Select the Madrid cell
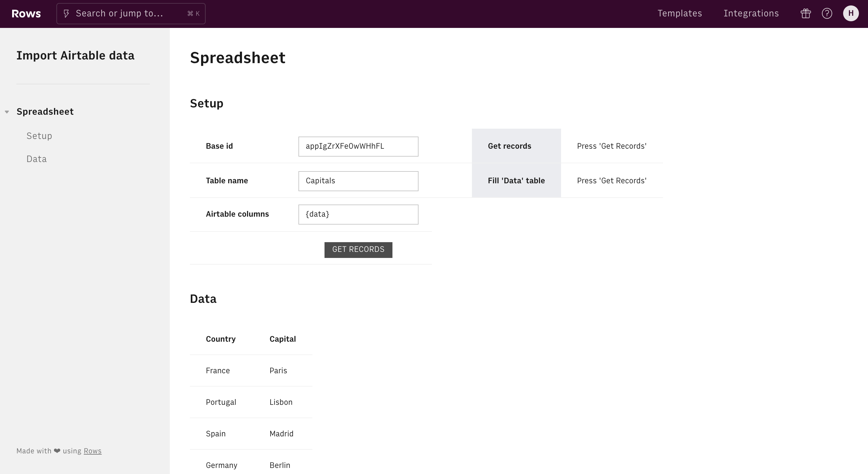 click(281, 434)
